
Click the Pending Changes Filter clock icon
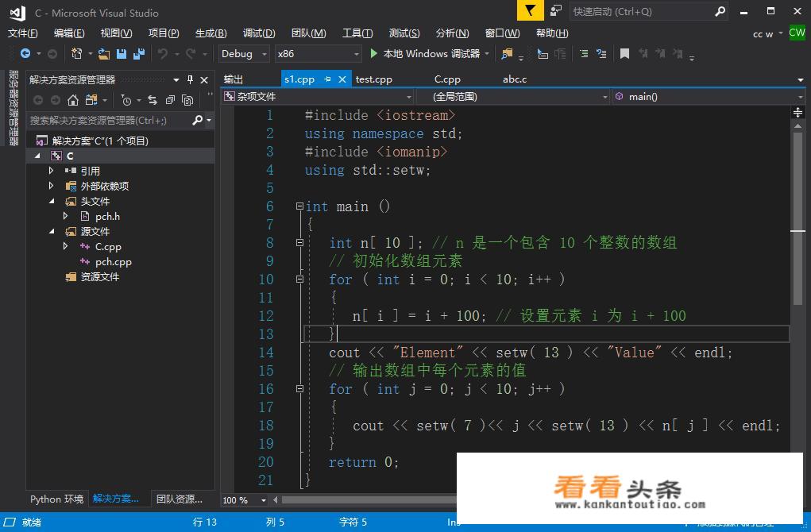pos(126,100)
